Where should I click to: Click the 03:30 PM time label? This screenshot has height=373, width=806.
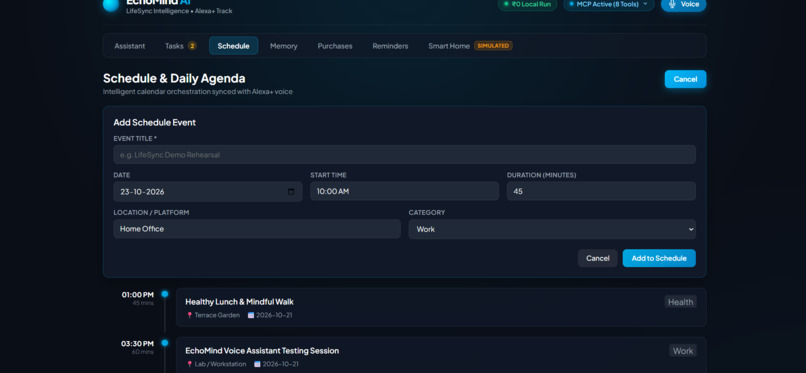(x=138, y=344)
